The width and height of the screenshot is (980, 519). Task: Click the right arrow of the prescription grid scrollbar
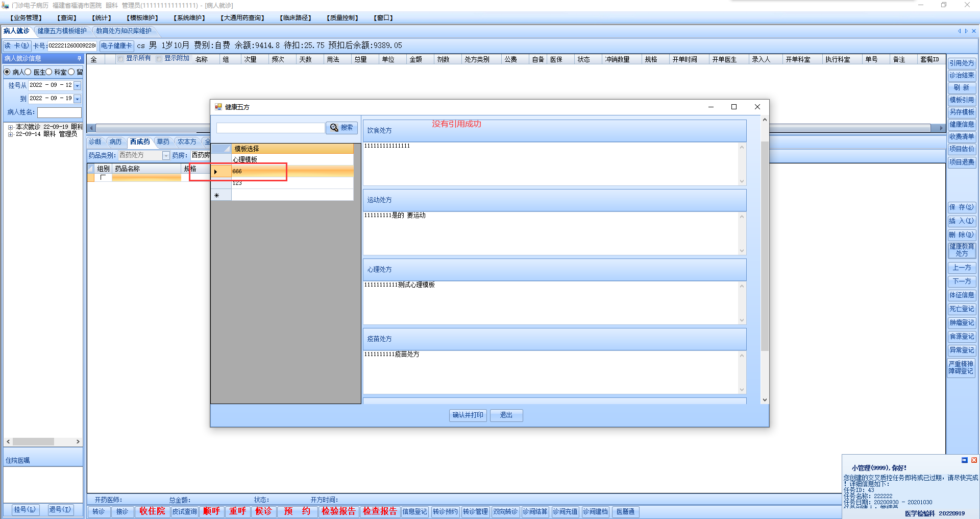pyautogui.click(x=942, y=128)
